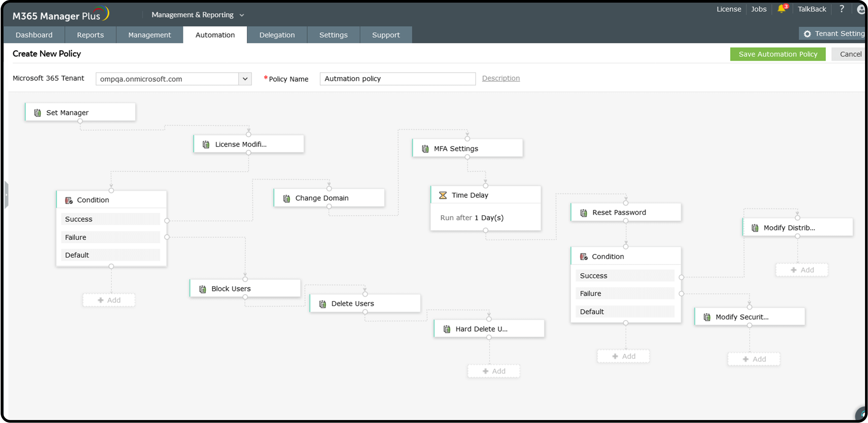Collapse the panel using the left edge arrow
Screen dimensions: 868x423
[x=6, y=194]
